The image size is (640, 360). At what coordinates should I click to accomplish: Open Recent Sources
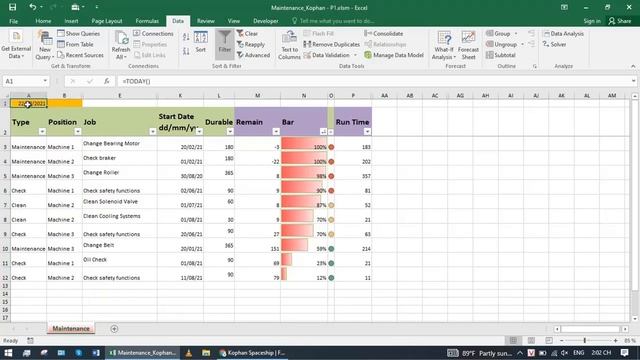(x=80, y=55)
